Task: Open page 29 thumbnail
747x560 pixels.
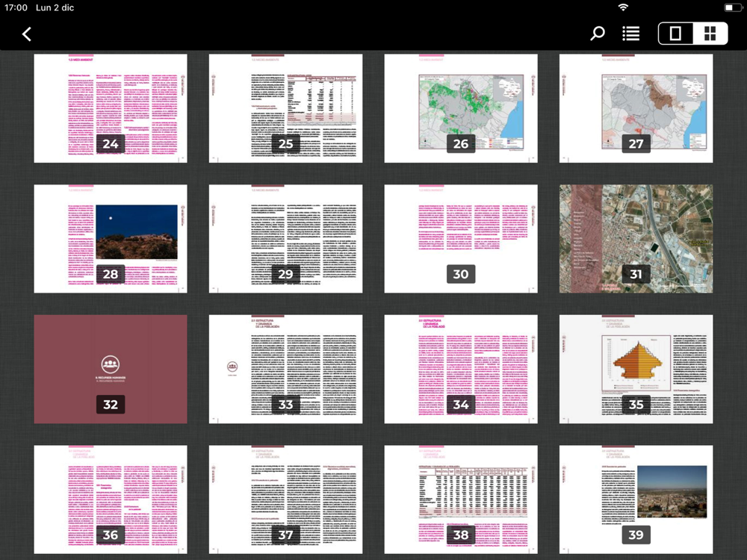Action: click(286, 239)
